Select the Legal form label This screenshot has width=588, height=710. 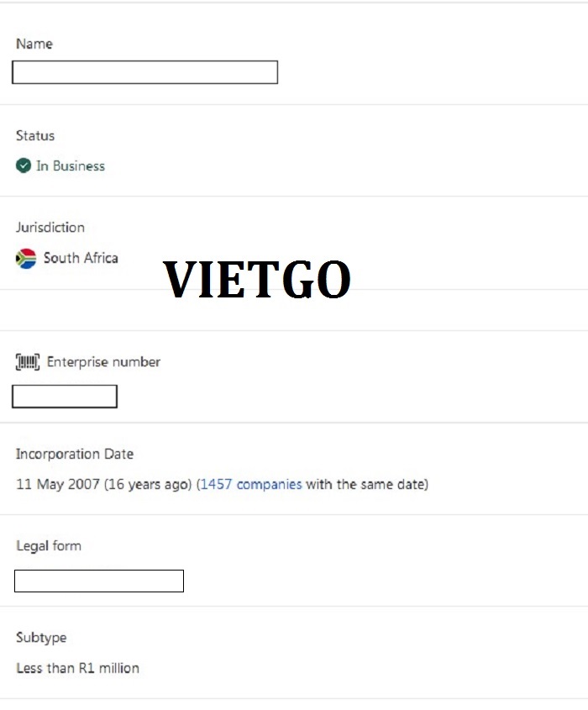point(49,545)
